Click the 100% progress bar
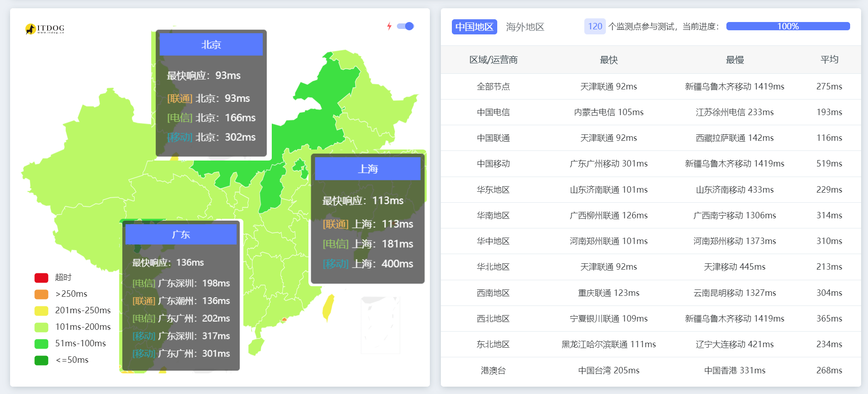Screen dimensions: 868x394 tap(787, 27)
